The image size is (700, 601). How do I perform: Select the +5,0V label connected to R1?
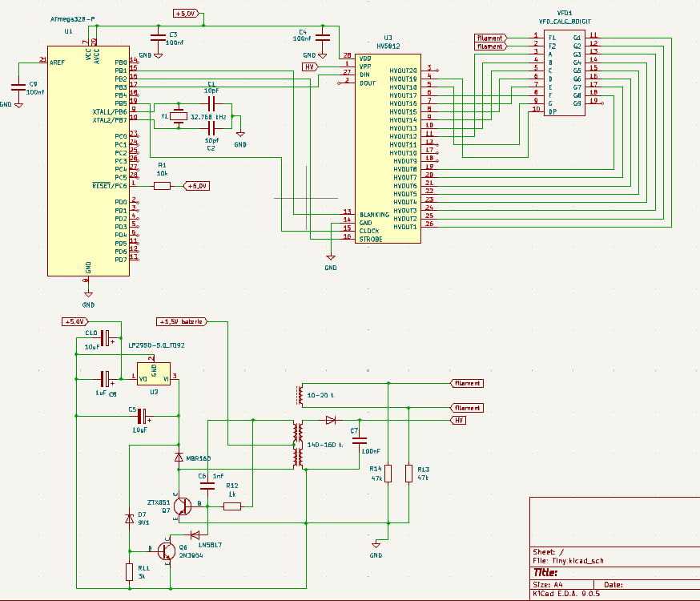coord(197,186)
